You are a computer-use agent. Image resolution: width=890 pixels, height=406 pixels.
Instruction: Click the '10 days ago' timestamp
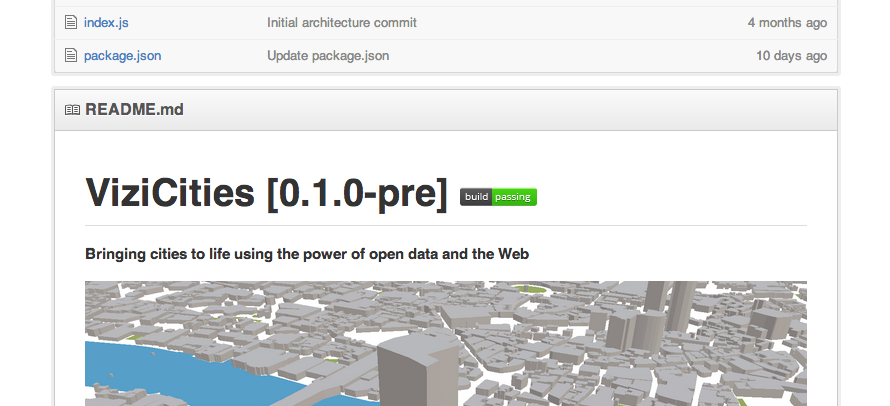pos(791,56)
